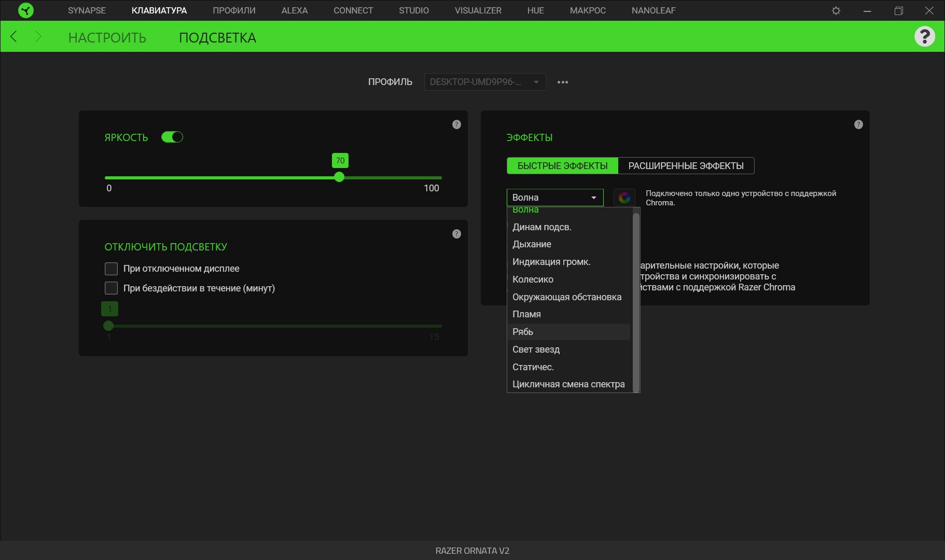
Task: Open the STUDIO tab
Action: pyautogui.click(x=414, y=10)
